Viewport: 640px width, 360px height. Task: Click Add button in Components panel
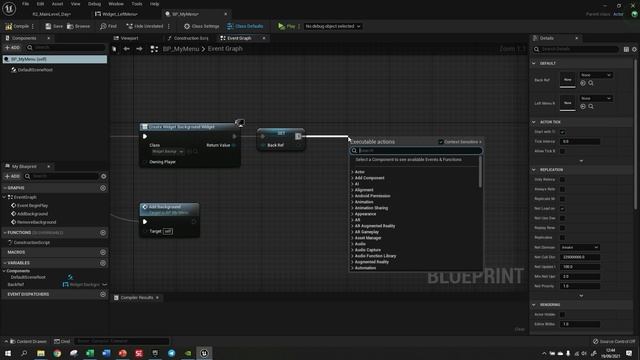[x=12, y=48]
